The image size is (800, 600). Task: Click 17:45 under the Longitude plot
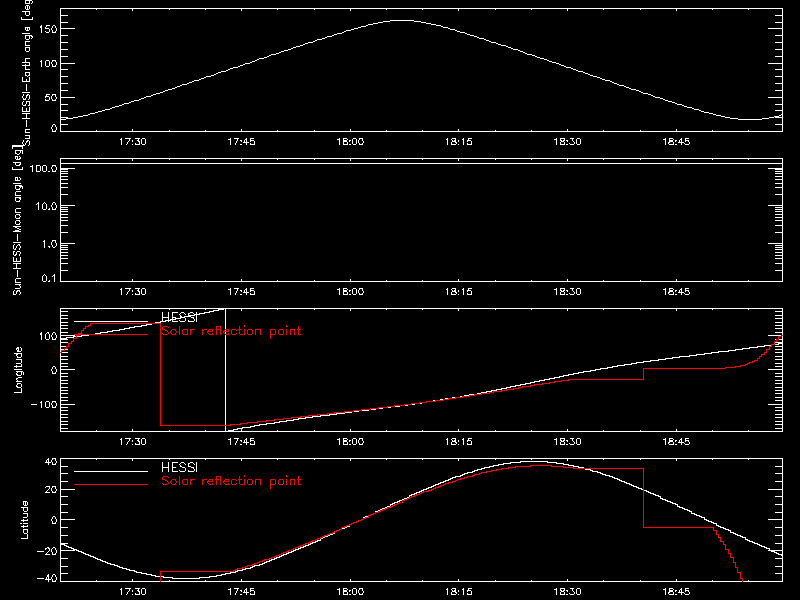pos(241,442)
